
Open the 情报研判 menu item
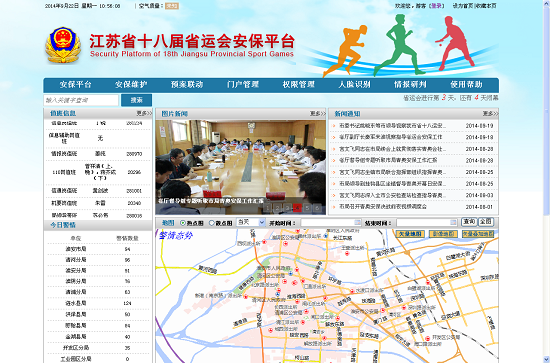click(410, 85)
